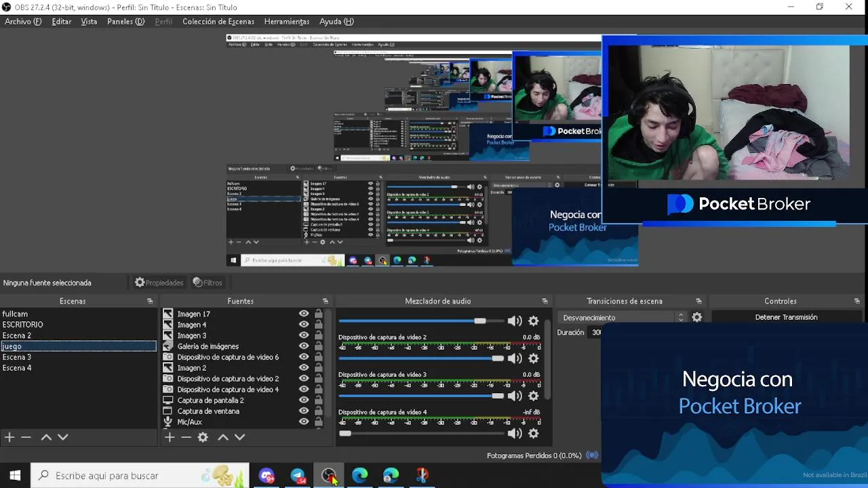The image size is (868, 488).
Task: Click the volume slider for video 2 channel
Action: click(x=421, y=358)
